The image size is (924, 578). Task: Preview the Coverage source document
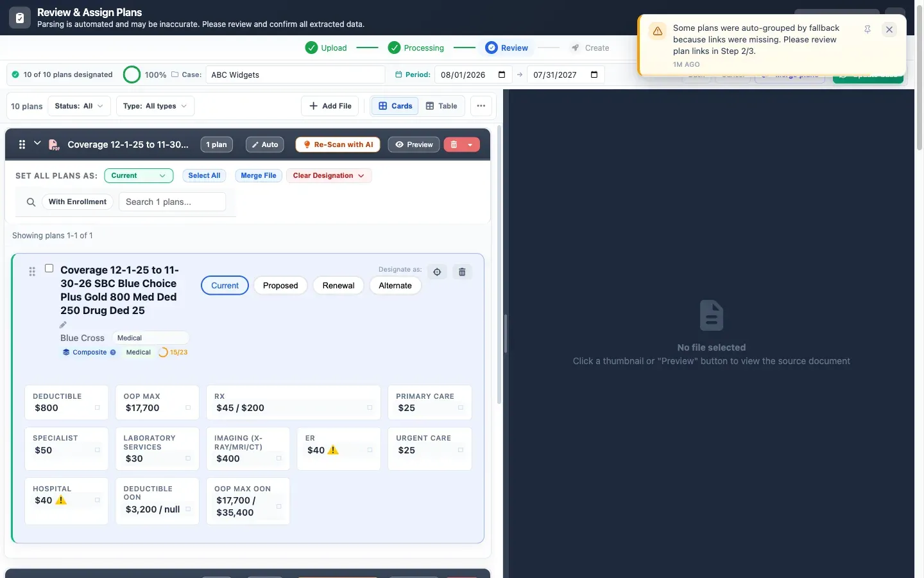click(414, 144)
